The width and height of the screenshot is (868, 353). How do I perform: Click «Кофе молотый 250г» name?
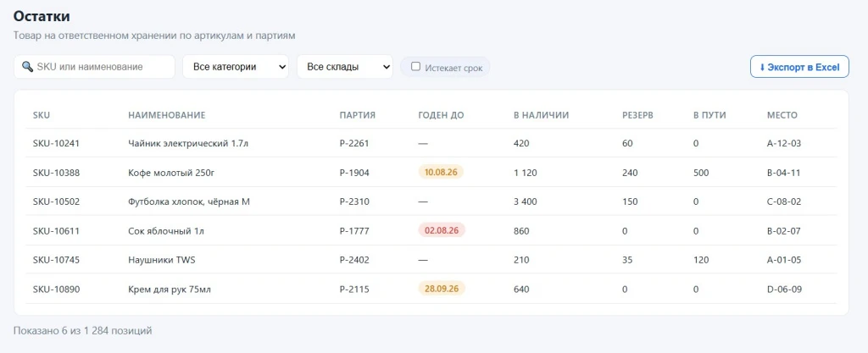171,173
